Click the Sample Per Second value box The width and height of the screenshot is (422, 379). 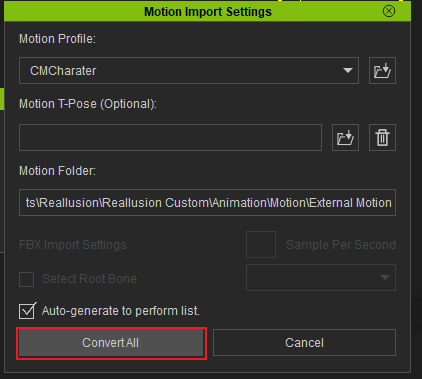pos(261,244)
